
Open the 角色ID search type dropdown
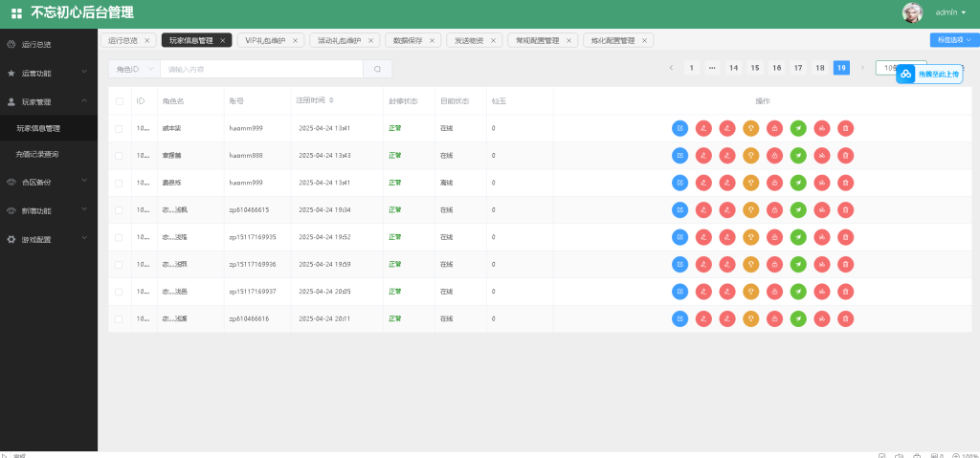click(133, 69)
